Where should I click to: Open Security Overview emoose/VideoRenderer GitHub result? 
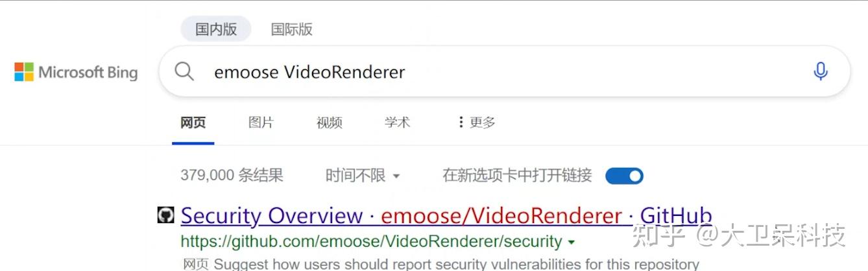pos(446,215)
